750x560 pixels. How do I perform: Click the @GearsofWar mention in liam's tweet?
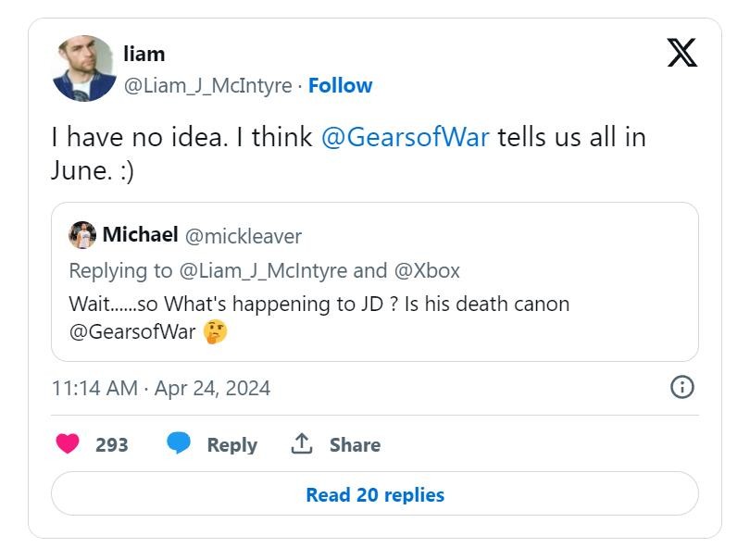coord(405,137)
